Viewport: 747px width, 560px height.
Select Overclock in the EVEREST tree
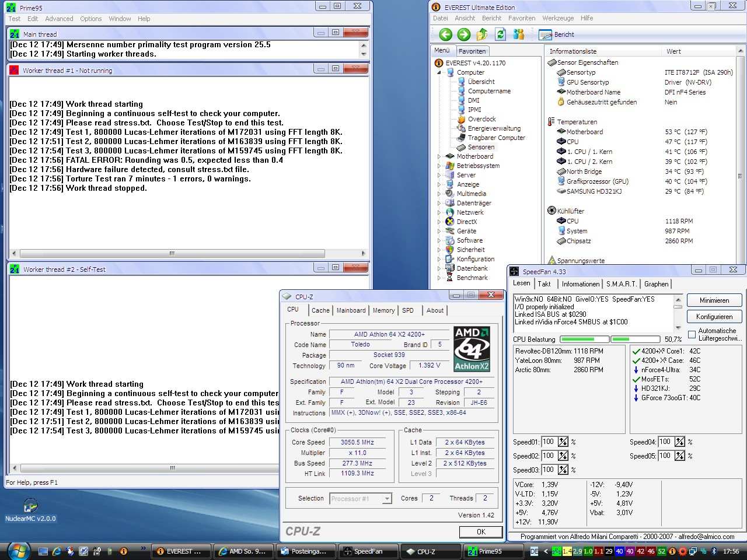point(481,119)
